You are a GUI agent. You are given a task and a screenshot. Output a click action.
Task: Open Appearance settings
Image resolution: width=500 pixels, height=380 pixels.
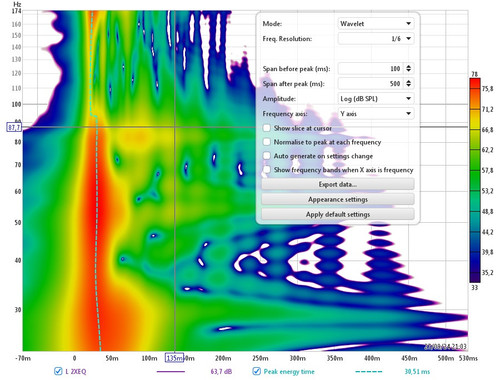338,199
